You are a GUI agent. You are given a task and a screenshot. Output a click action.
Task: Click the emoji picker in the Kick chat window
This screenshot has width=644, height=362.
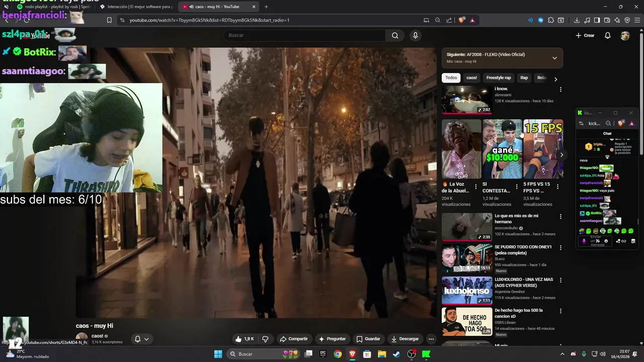coord(606,241)
